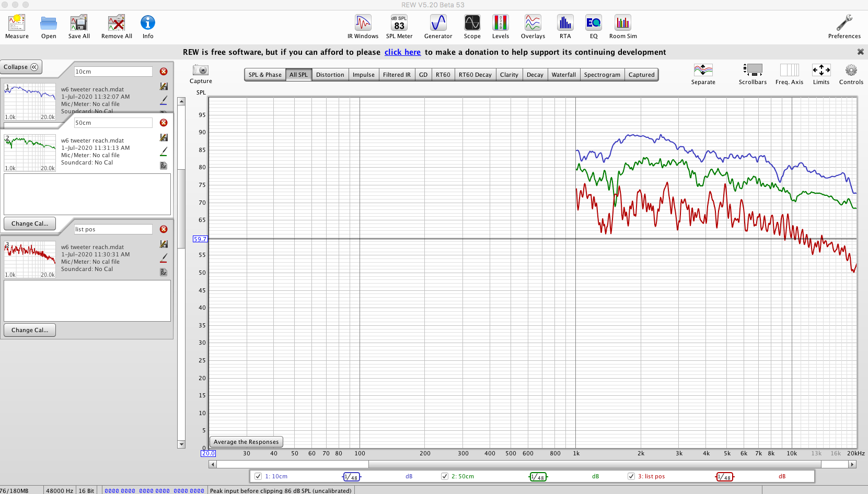This screenshot has height=494, width=868.
Task: Open notes icon for 50cm measurement
Action: [x=164, y=166]
